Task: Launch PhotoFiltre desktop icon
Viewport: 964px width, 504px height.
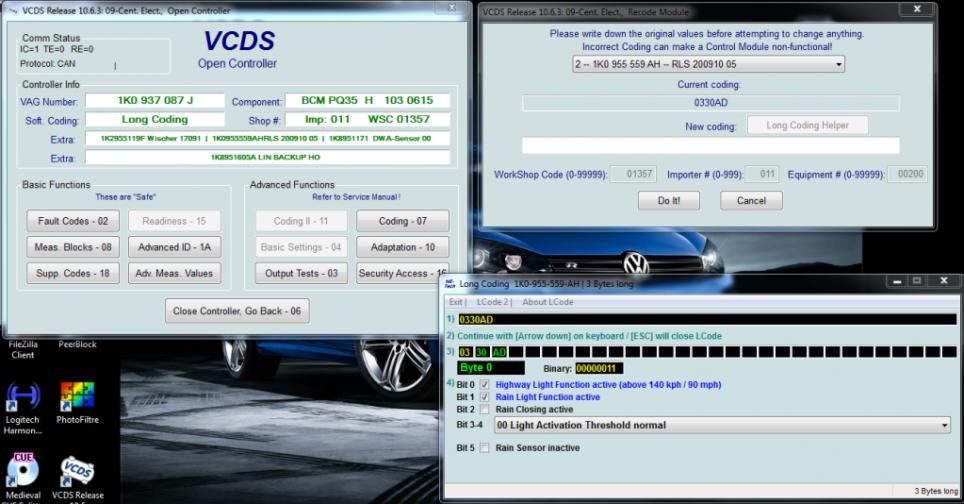Action: click(77, 403)
